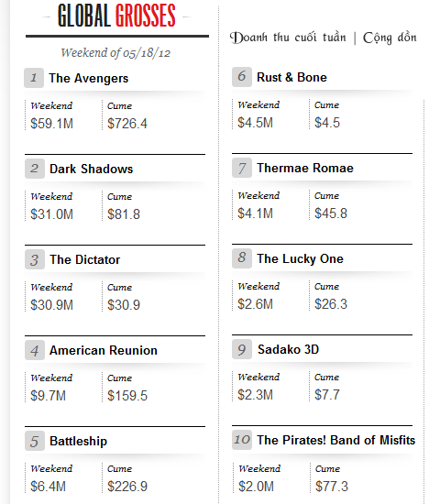Open The Lucky One title

click(300, 259)
